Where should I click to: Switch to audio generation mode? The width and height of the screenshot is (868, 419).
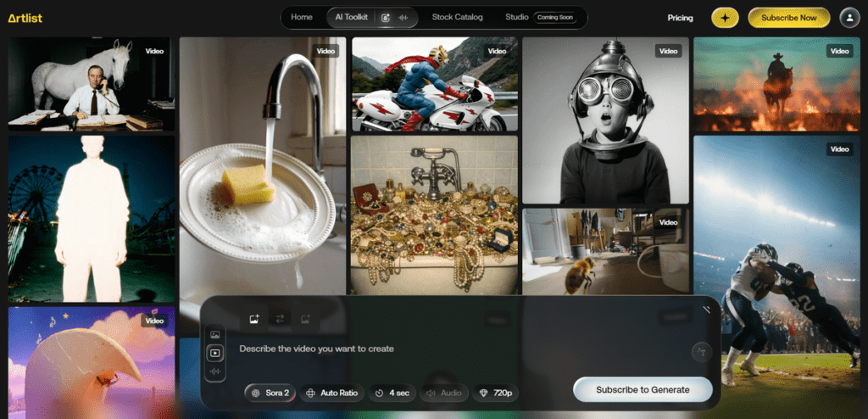[x=215, y=371]
